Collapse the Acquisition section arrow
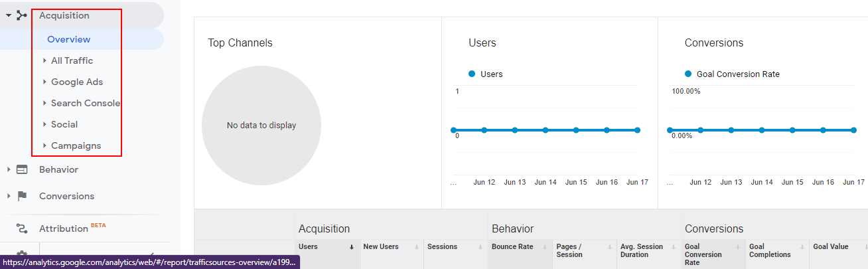868x269 pixels. point(8,15)
